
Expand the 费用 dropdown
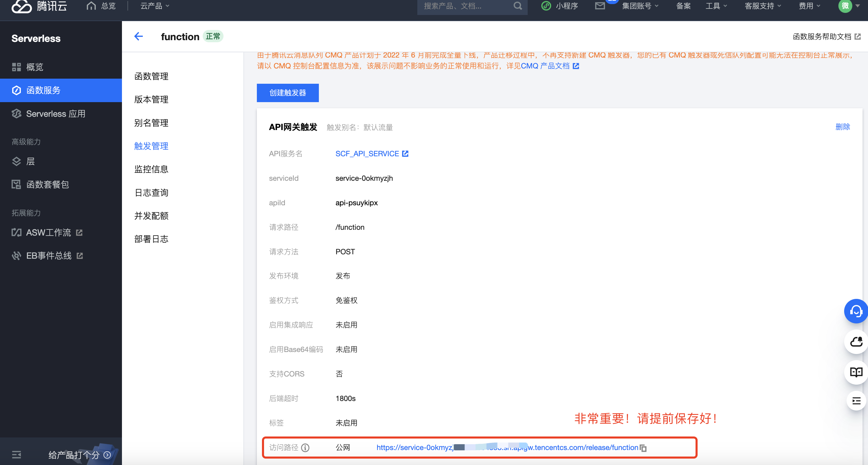810,6
